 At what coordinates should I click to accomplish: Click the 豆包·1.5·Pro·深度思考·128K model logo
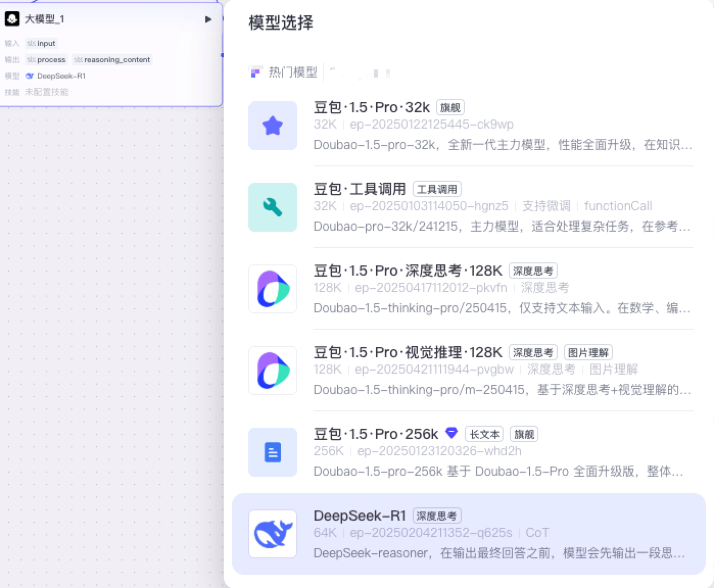(273, 289)
